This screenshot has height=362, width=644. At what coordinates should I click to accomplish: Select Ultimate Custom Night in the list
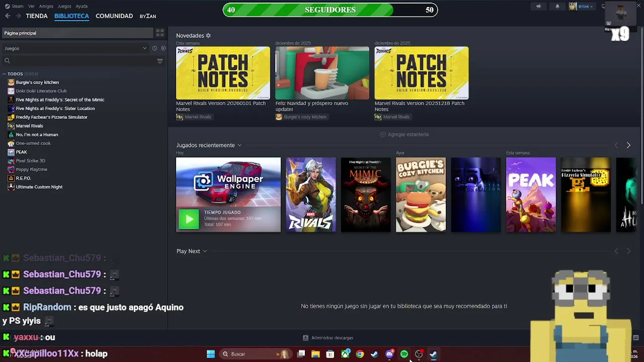[x=39, y=187]
